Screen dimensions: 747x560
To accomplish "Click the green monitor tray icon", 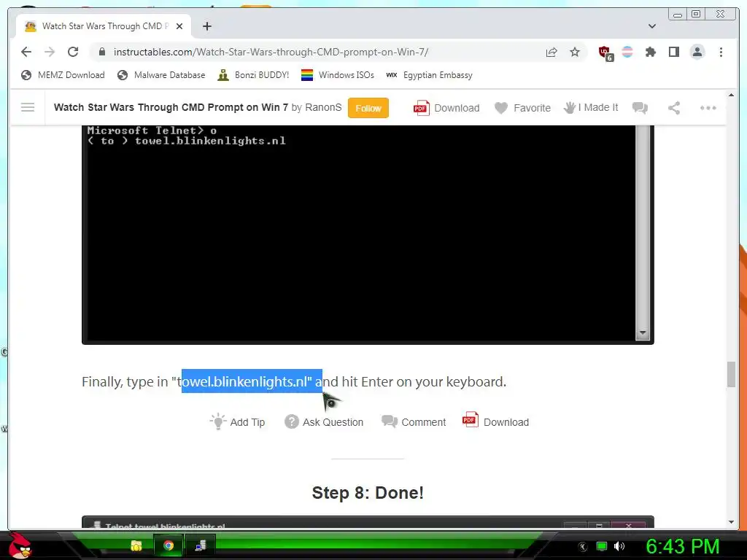I will click(x=602, y=546).
